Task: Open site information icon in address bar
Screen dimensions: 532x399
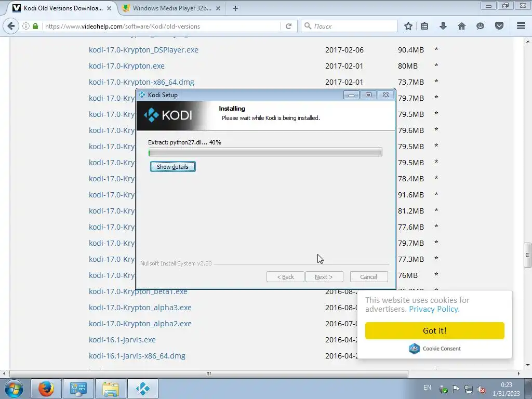Action: click(x=26, y=26)
